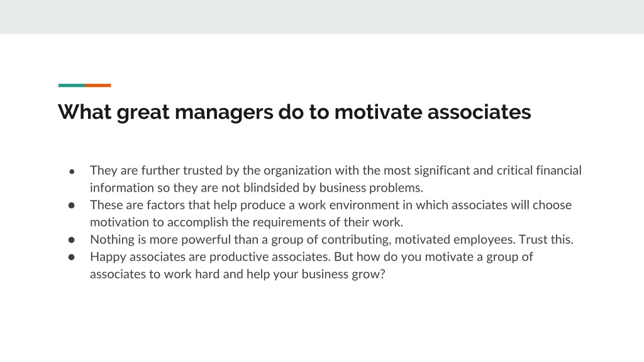Click the word "managers" in the title

224,113
